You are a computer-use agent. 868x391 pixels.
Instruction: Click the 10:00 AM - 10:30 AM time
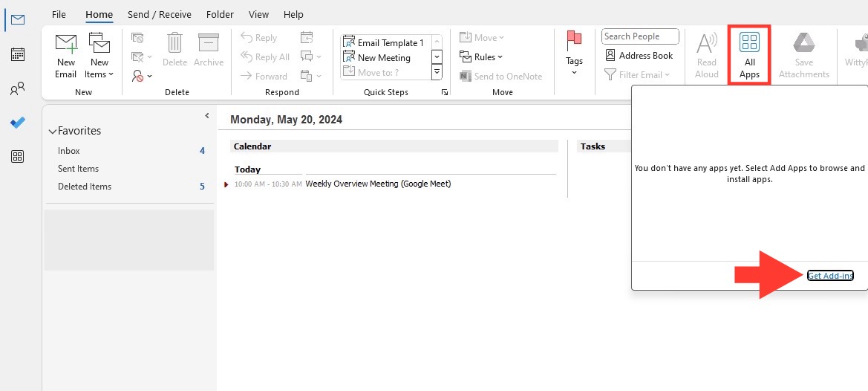pyautogui.click(x=268, y=184)
